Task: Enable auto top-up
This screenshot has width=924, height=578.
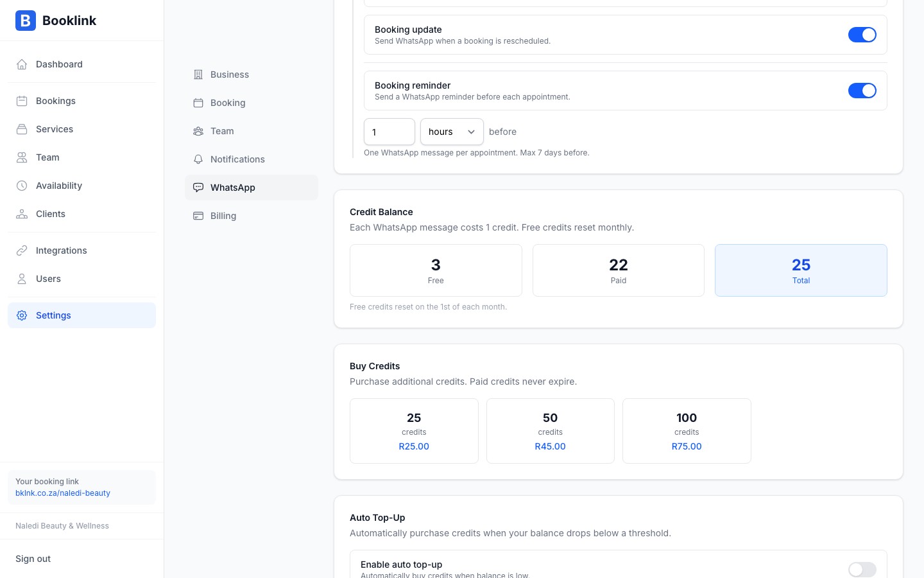Action: pyautogui.click(x=862, y=570)
